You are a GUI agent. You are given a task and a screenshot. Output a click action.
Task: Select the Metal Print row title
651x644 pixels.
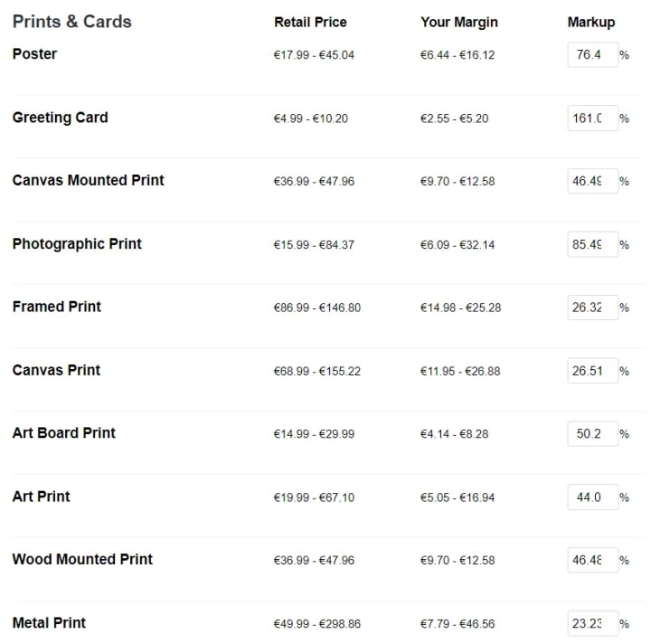[49, 623]
